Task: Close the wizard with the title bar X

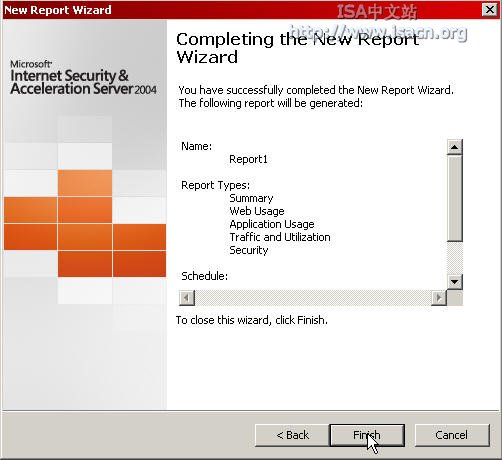Action: 490,10
